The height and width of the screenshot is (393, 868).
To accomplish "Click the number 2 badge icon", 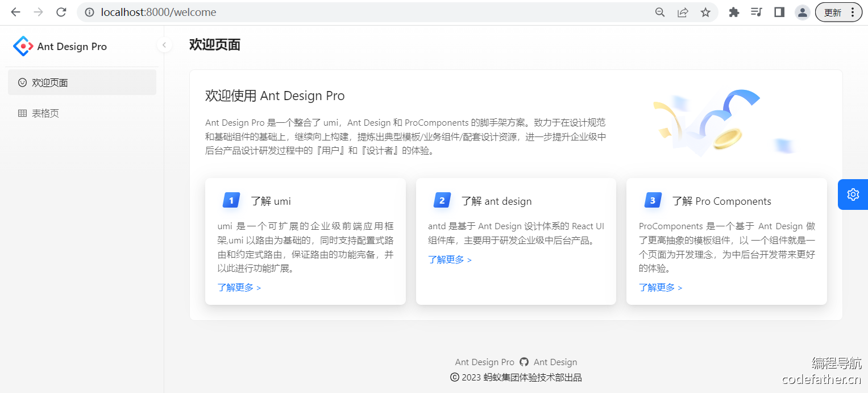I will coord(442,200).
